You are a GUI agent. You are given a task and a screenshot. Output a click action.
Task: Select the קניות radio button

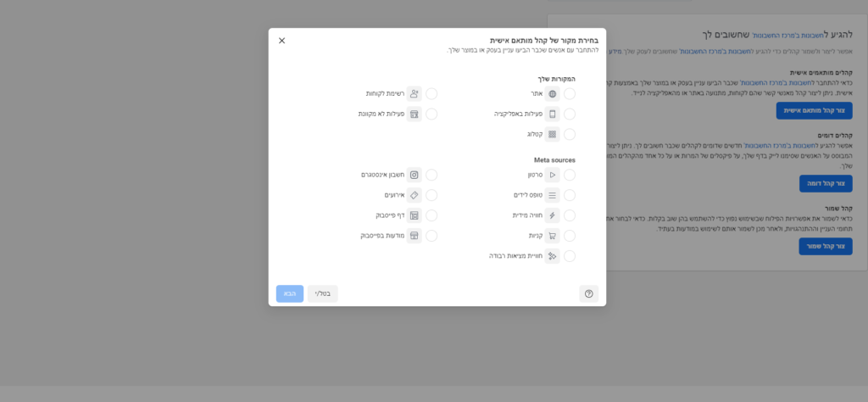[569, 236]
